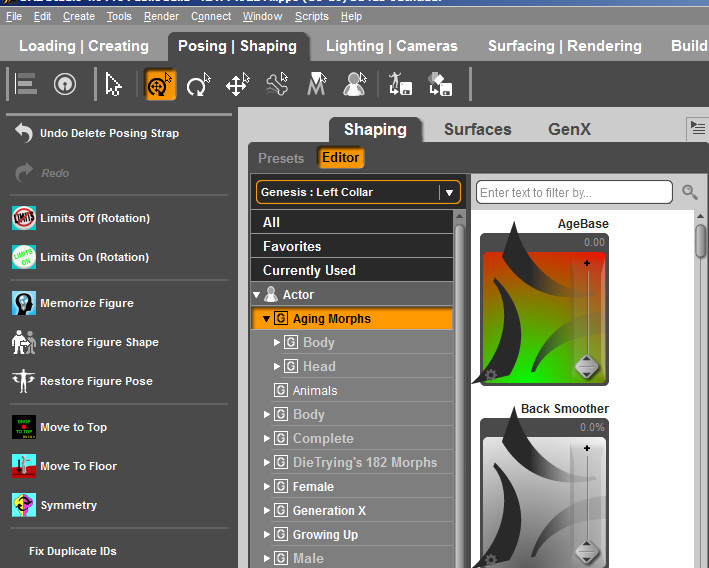Image resolution: width=709 pixels, height=568 pixels.
Task: Click Fix Duplicate IDs
Action: (x=72, y=551)
